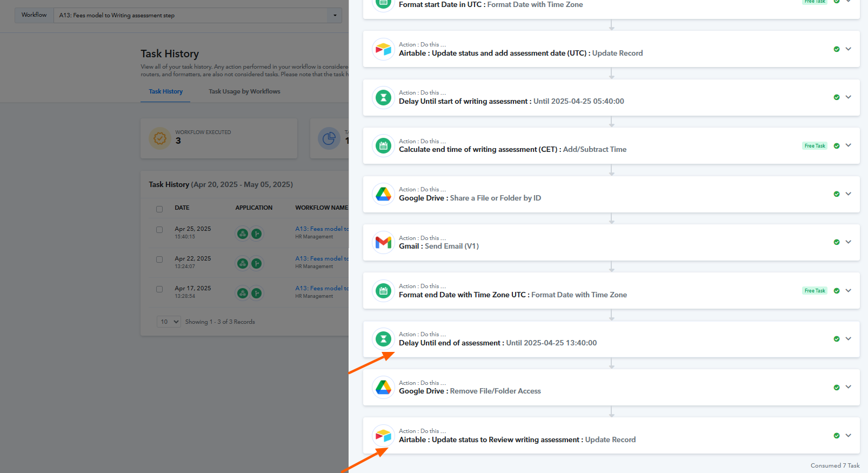Switch to the Task History tab
The image size is (868, 473).
pos(165,91)
